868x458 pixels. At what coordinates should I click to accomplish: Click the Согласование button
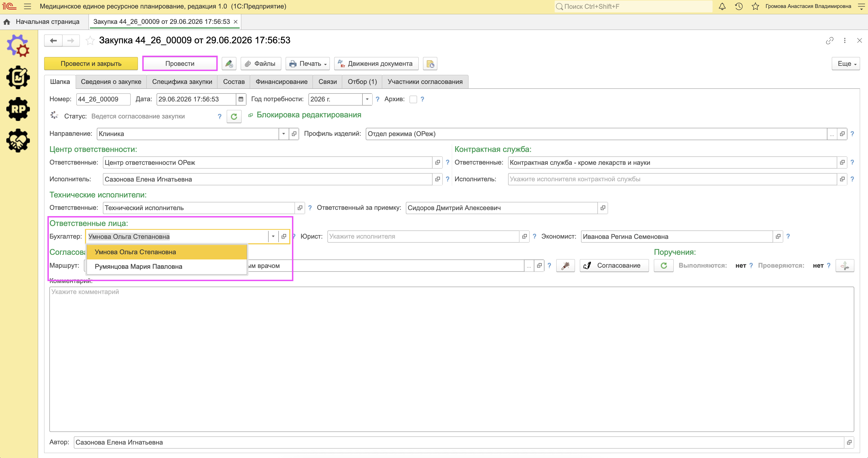point(614,265)
